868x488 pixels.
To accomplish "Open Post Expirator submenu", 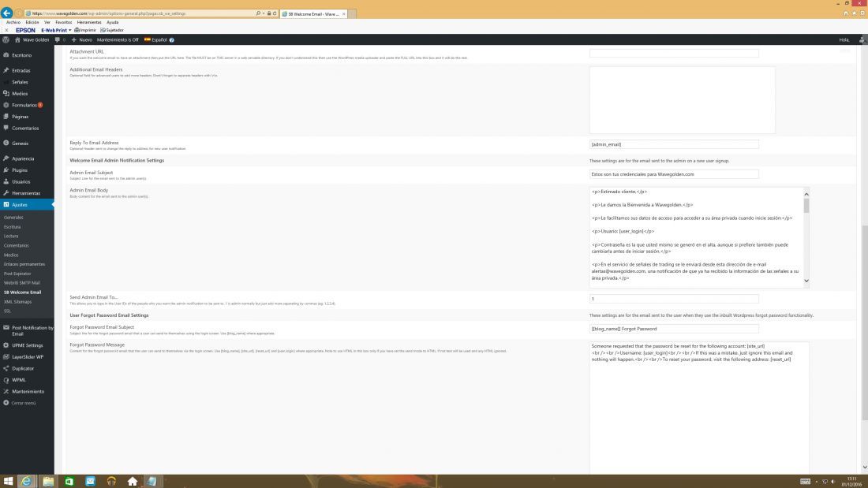I will (17, 274).
